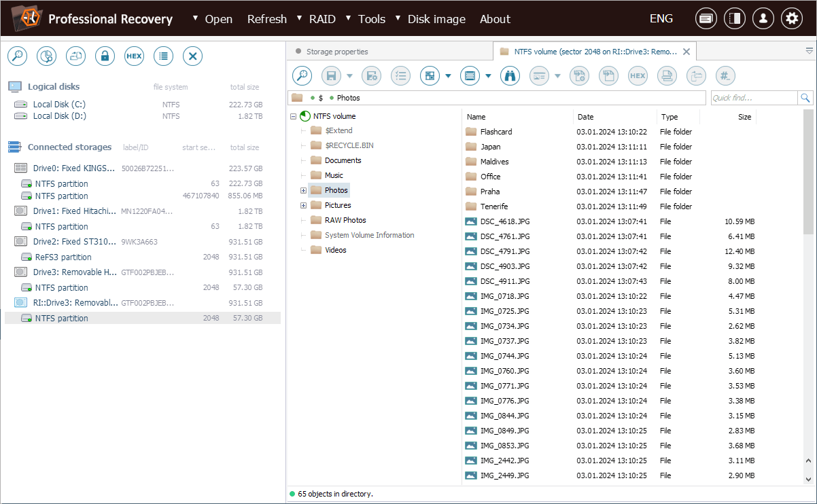Screen dimensions: 817x504
Task: Select the Videos folder in the tree
Action: 335,250
